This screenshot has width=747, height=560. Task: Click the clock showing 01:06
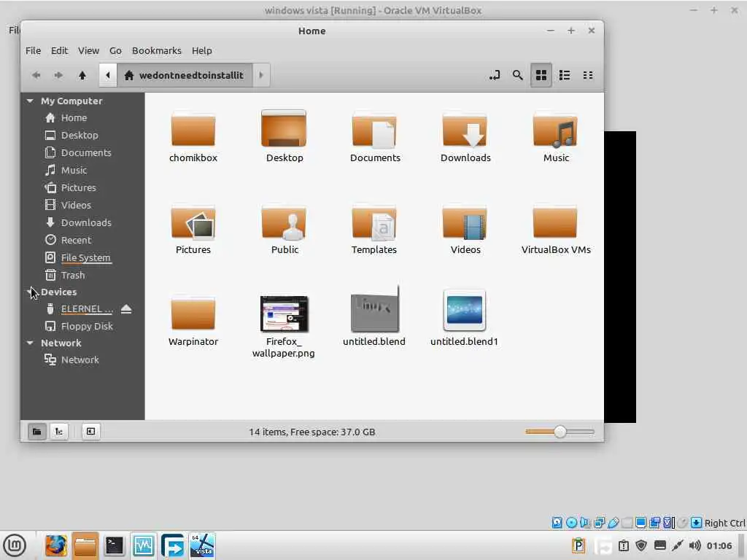pyautogui.click(x=719, y=545)
